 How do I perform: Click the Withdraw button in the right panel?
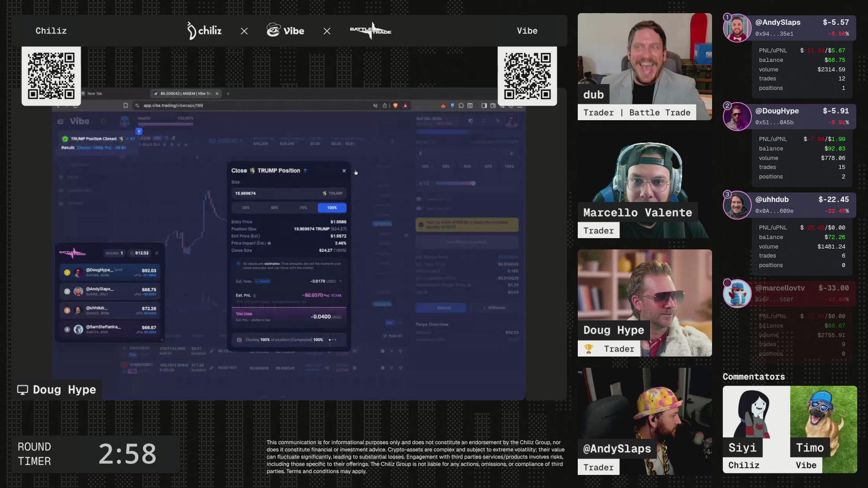pyautogui.click(x=494, y=308)
